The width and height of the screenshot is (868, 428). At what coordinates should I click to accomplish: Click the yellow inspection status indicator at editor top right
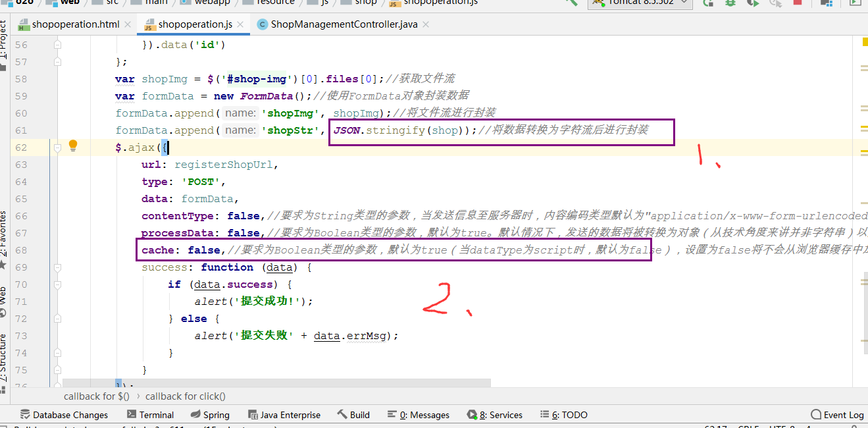click(x=865, y=42)
